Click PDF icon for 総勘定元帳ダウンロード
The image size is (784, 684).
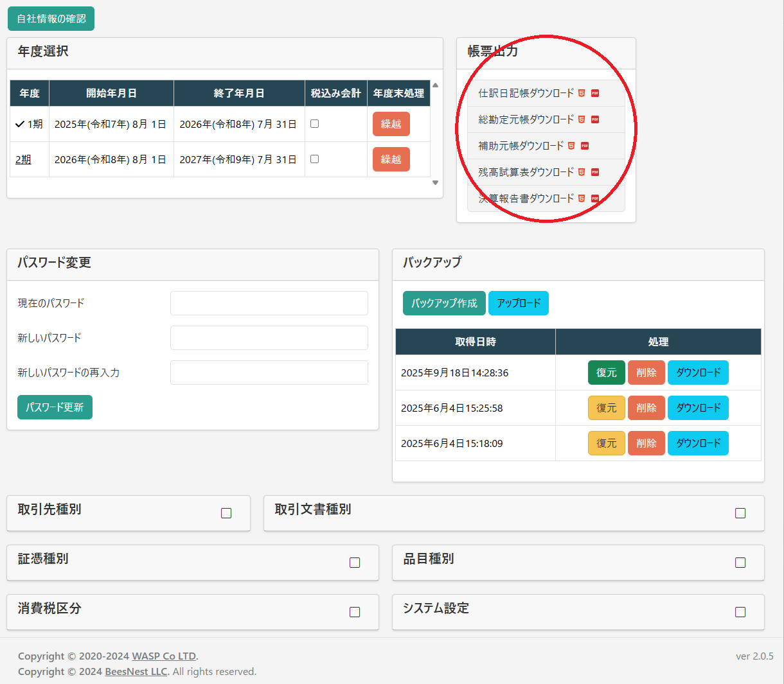pos(595,119)
